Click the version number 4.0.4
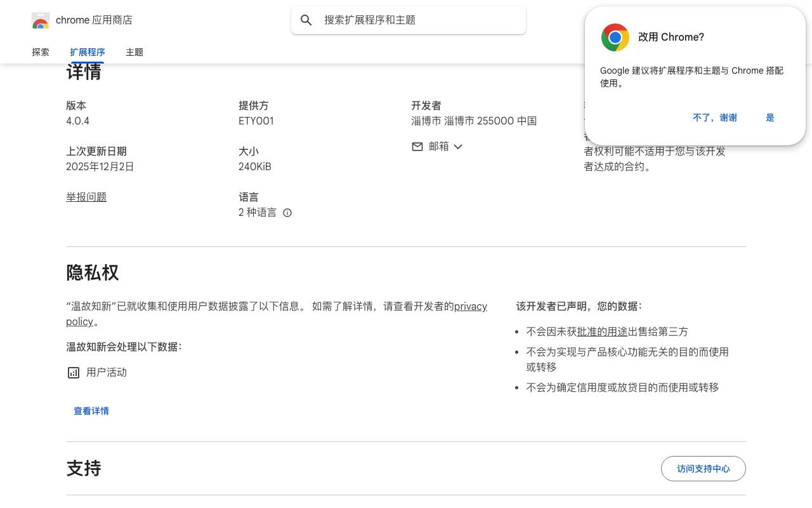This screenshot has width=812, height=508. point(77,121)
